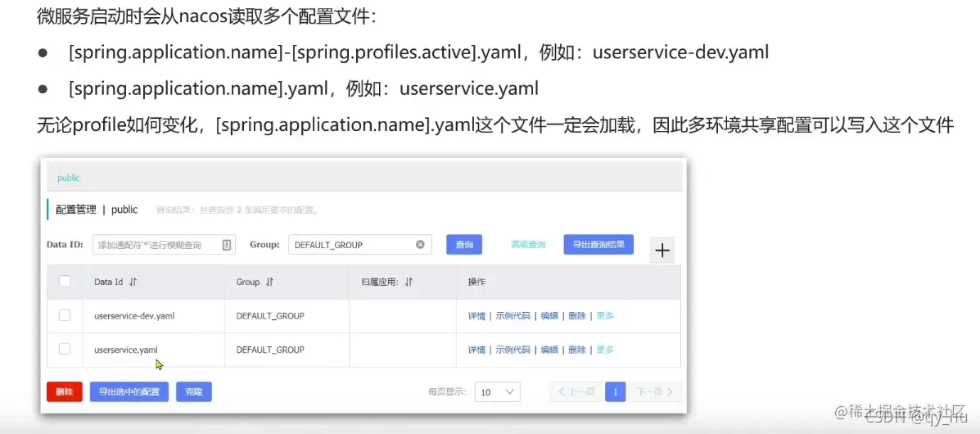Click the plus icon to add config
Viewport: 980px width, 434px height.
coord(662,250)
